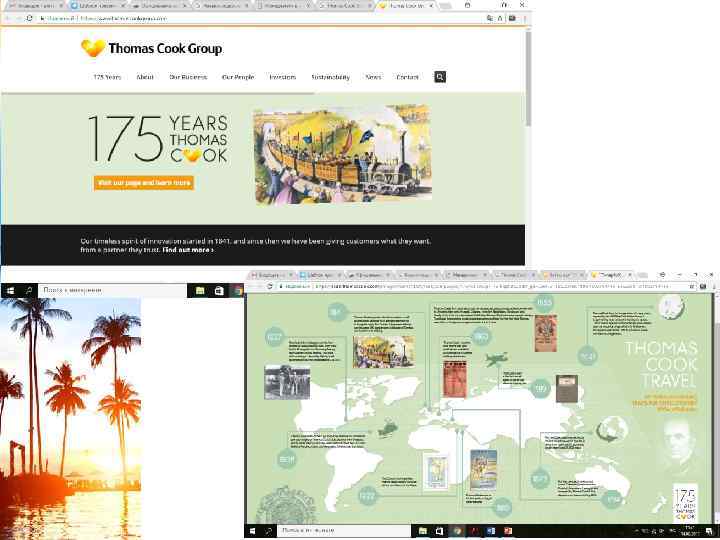Click the black-and-white photograph on timeline
720x540 pixels.
pos(287,382)
